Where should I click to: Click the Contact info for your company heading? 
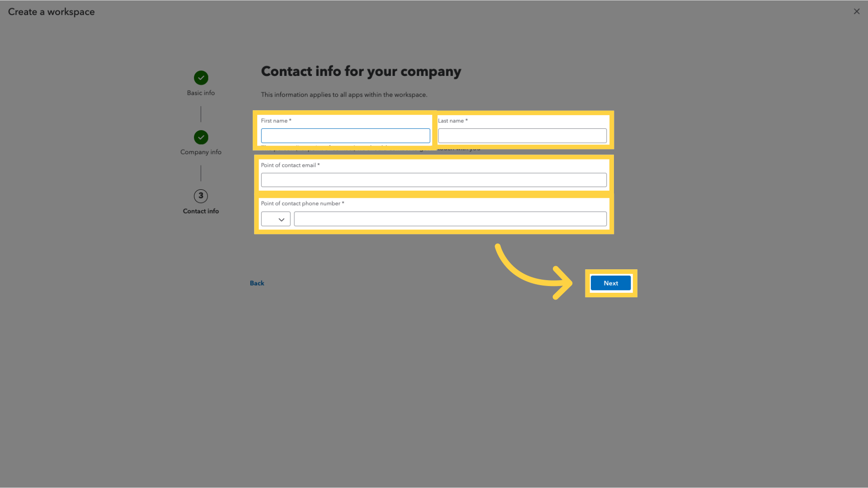361,71
